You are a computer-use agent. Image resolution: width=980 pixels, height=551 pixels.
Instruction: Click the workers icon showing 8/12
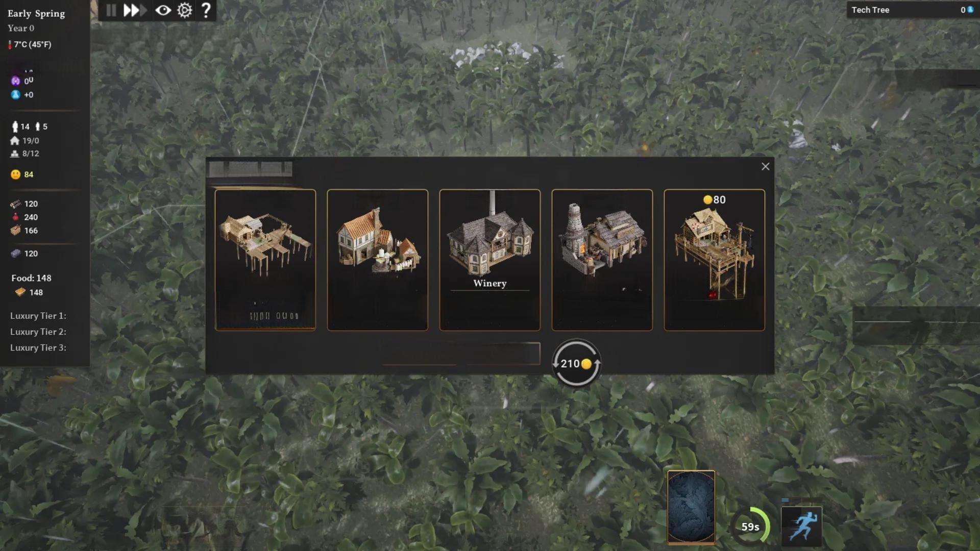(15, 154)
